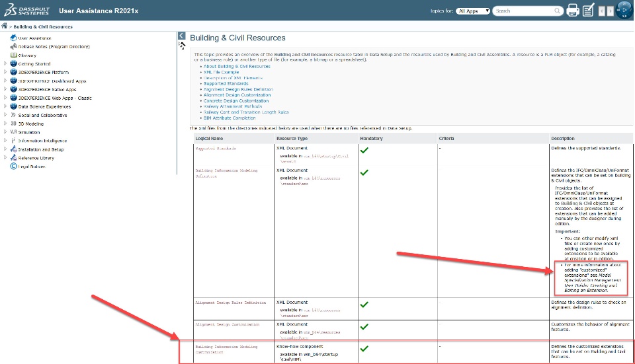Go to next topic arrow
The image size is (635, 364).
click(611, 11)
